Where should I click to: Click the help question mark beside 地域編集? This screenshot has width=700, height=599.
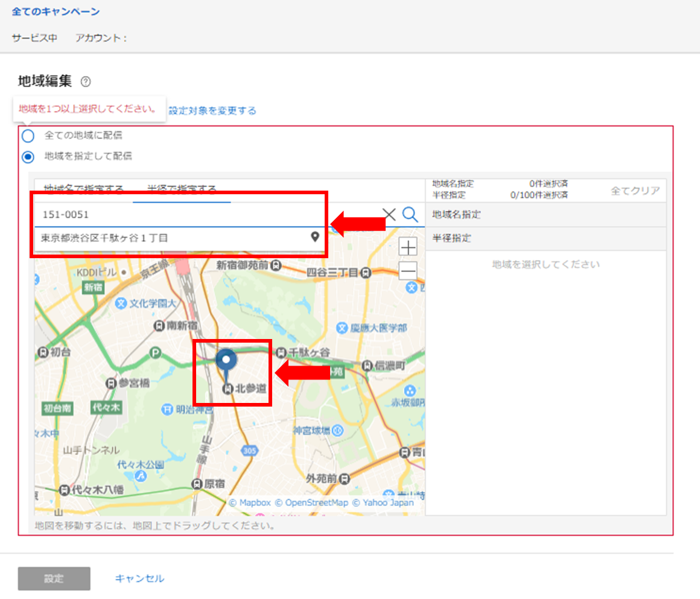point(85,81)
